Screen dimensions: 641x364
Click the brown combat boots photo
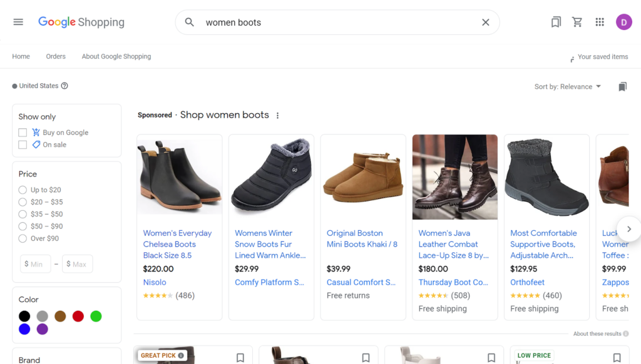(x=455, y=177)
